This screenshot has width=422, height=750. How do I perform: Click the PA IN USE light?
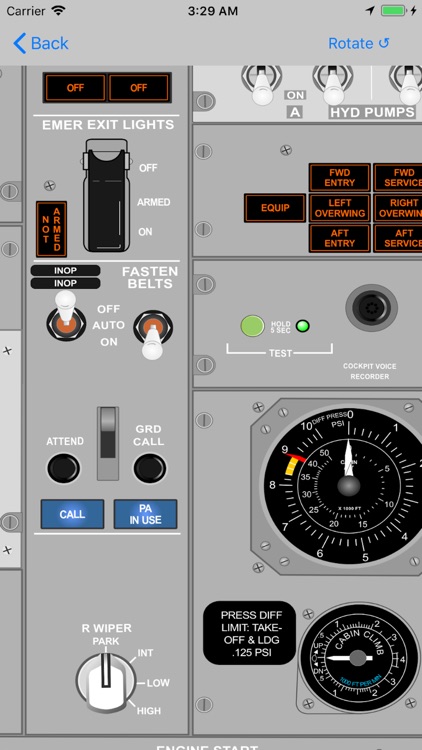pyautogui.click(x=145, y=514)
